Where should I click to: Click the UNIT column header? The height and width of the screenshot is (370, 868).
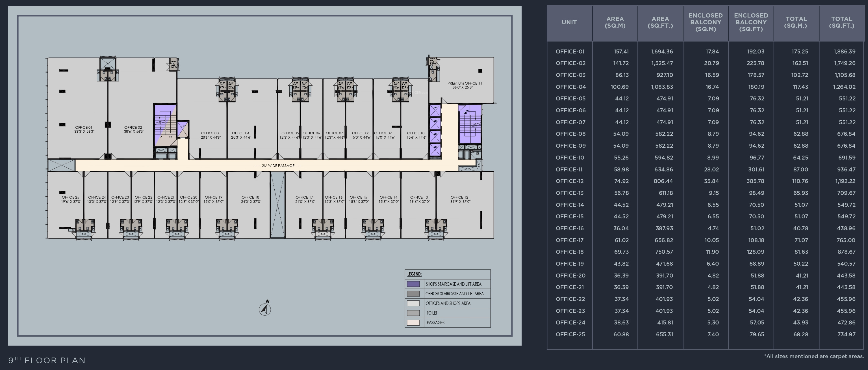coord(569,22)
